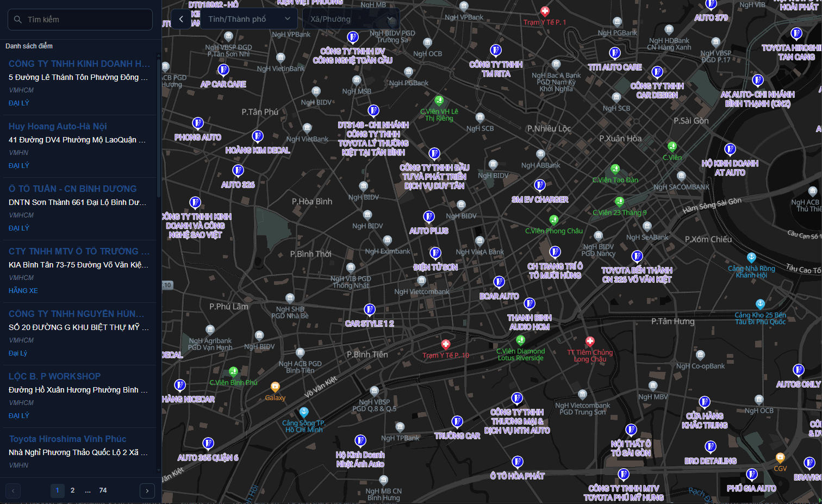Open the LỘC B. P WORKSHOP list entry
Screen dimensions: 822x504
pos(80,396)
